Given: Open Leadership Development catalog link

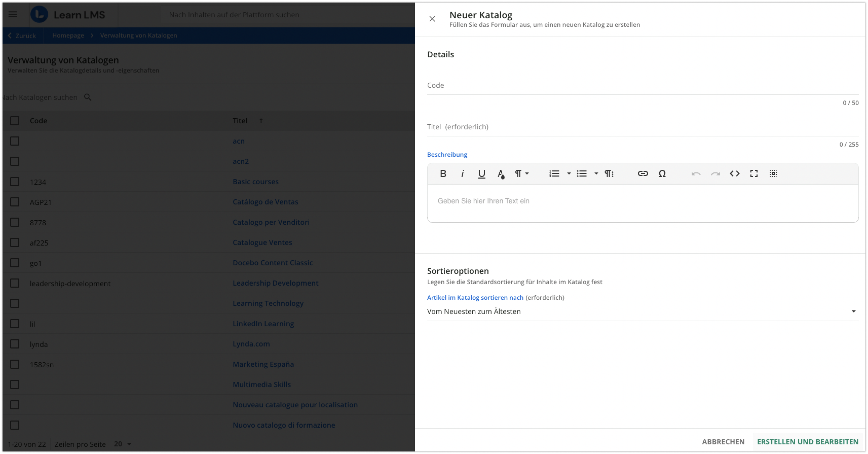Looking at the screenshot, I should (275, 283).
